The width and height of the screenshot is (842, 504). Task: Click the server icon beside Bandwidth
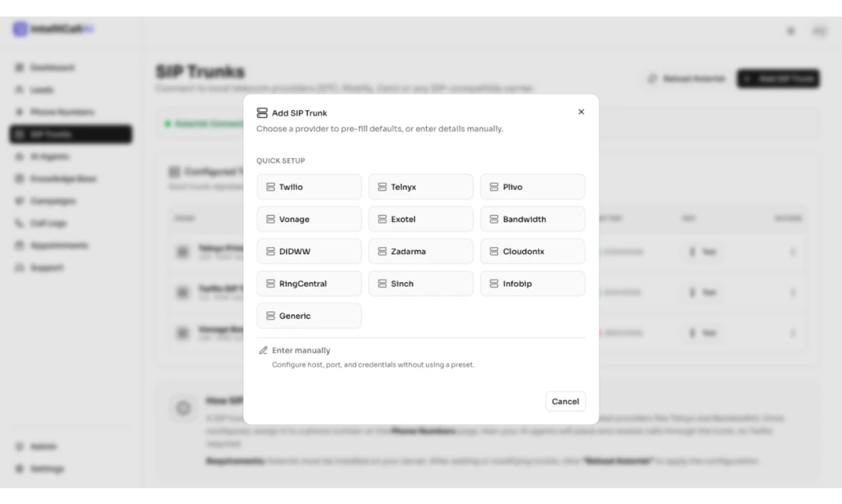tap(494, 219)
